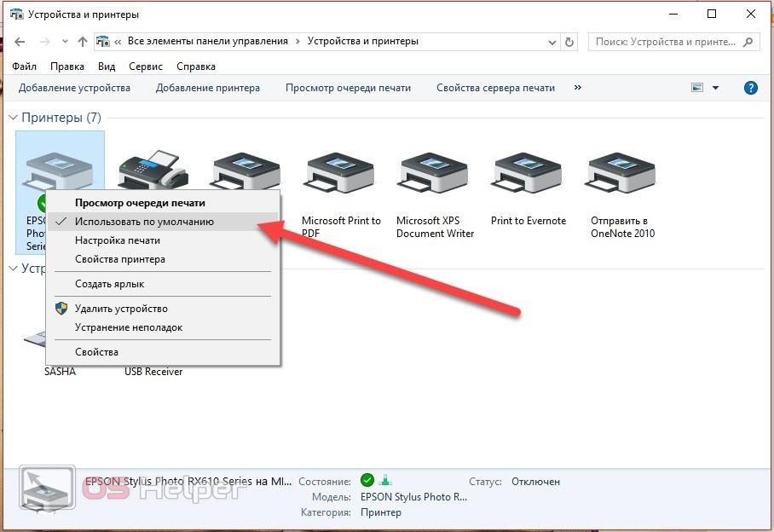Select the EPSON Stylus Photo printer icon
774x532 pixels.
pos(58,173)
